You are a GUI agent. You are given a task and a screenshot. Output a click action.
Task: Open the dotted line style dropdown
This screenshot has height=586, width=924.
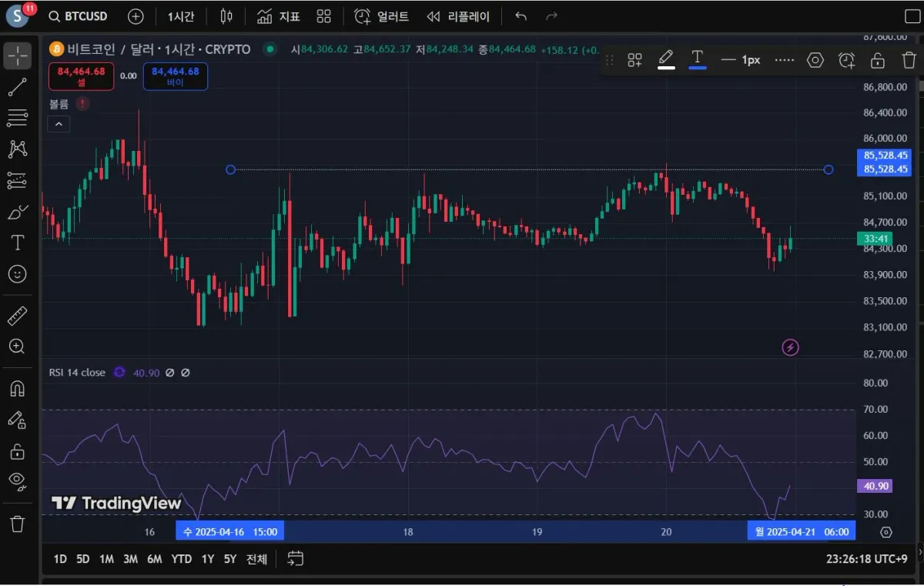coord(785,60)
